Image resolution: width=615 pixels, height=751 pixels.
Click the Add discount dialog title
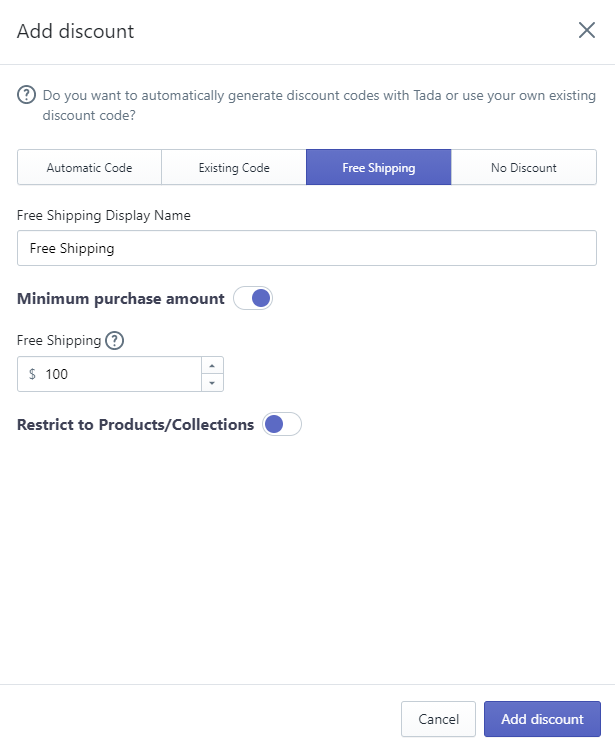pyautogui.click(x=76, y=31)
